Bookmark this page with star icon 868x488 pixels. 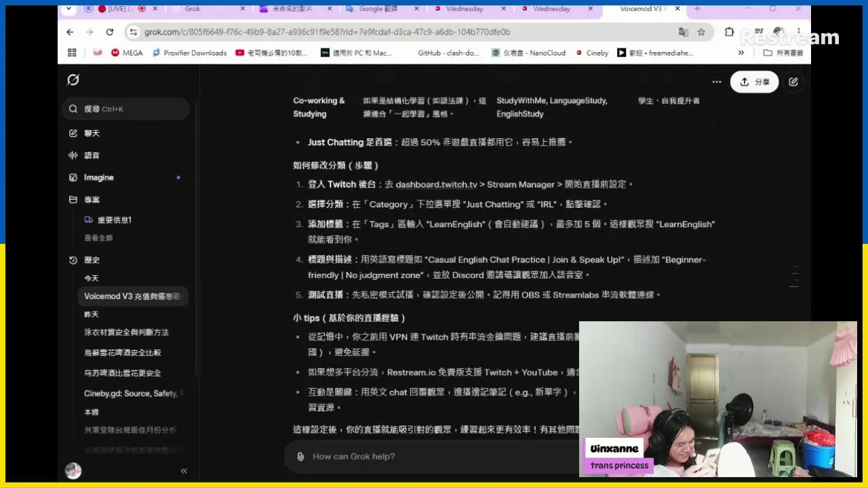(x=701, y=32)
